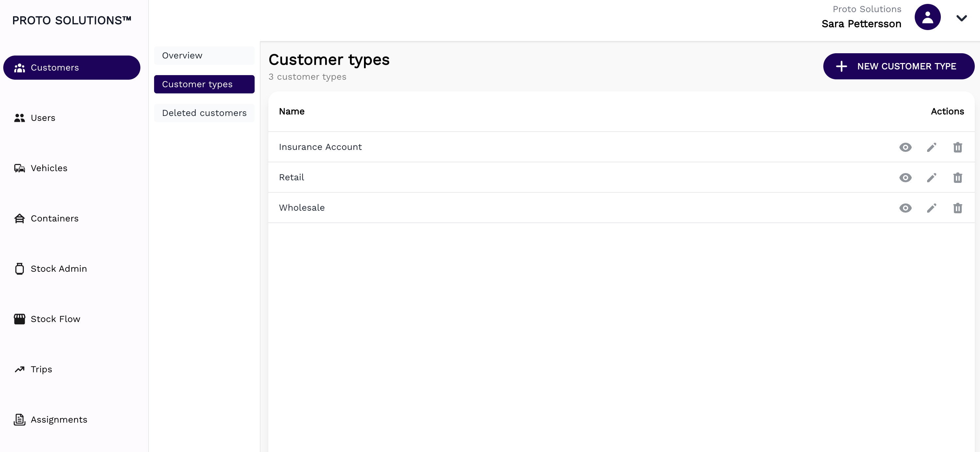The width and height of the screenshot is (980, 452).
Task: Switch to Overview subtab
Action: tap(204, 56)
